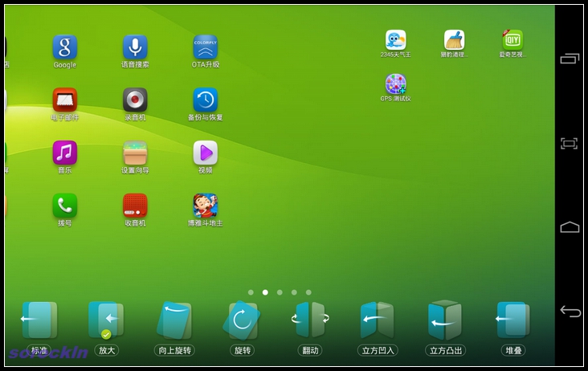Open the 音乐 music app

(64, 153)
